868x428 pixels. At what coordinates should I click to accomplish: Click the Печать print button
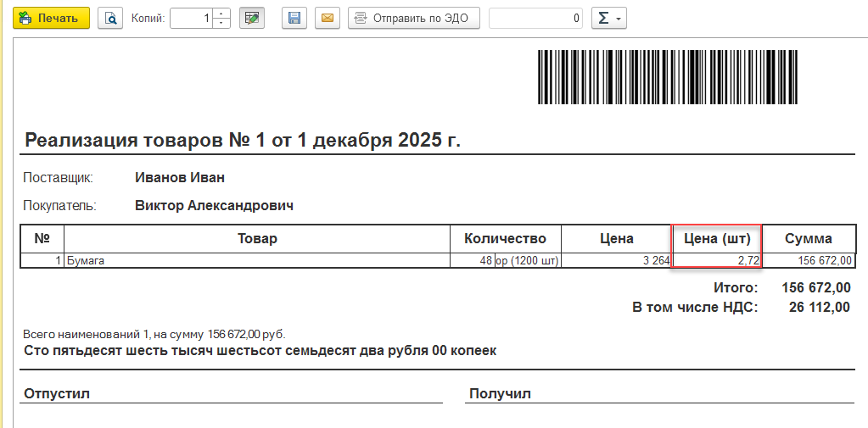[x=51, y=18]
